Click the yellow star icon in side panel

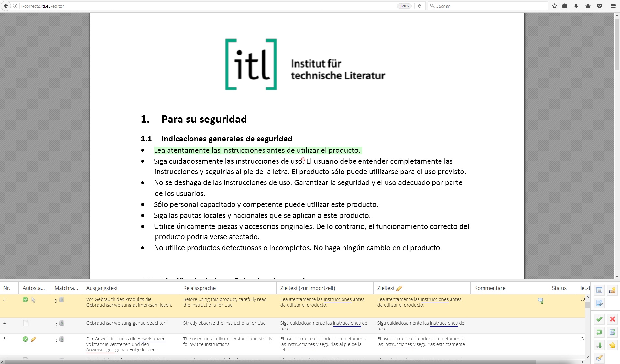tap(612, 345)
